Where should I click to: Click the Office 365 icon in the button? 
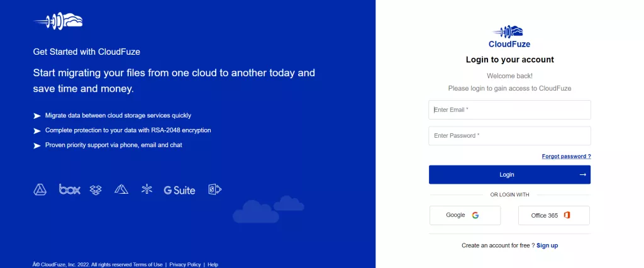point(567,215)
